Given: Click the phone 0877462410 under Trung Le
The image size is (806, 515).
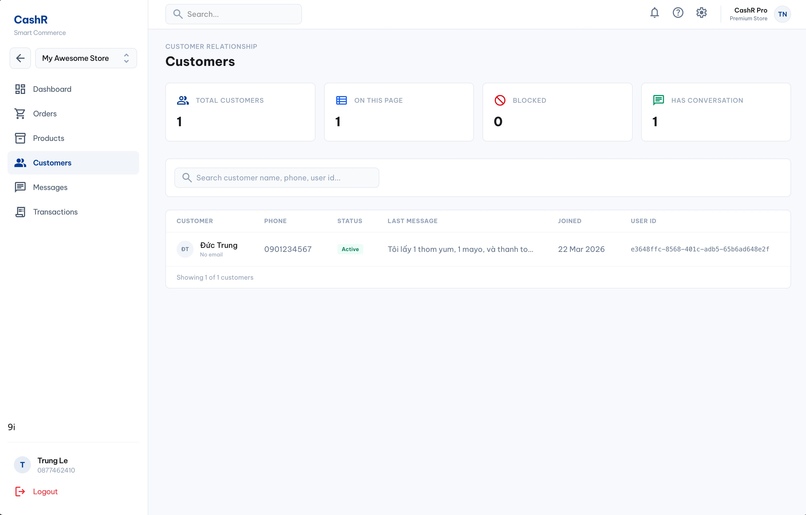Looking at the screenshot, I should coord(56,470).
